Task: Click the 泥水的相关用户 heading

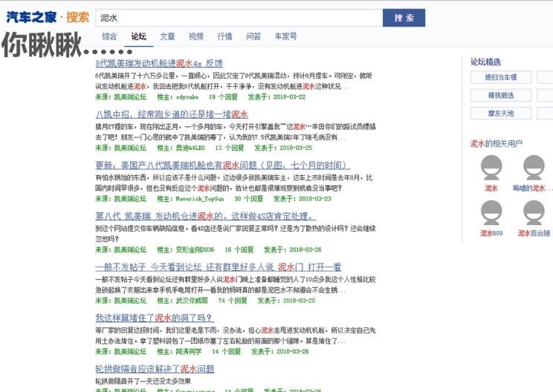Action: [497, 144]
